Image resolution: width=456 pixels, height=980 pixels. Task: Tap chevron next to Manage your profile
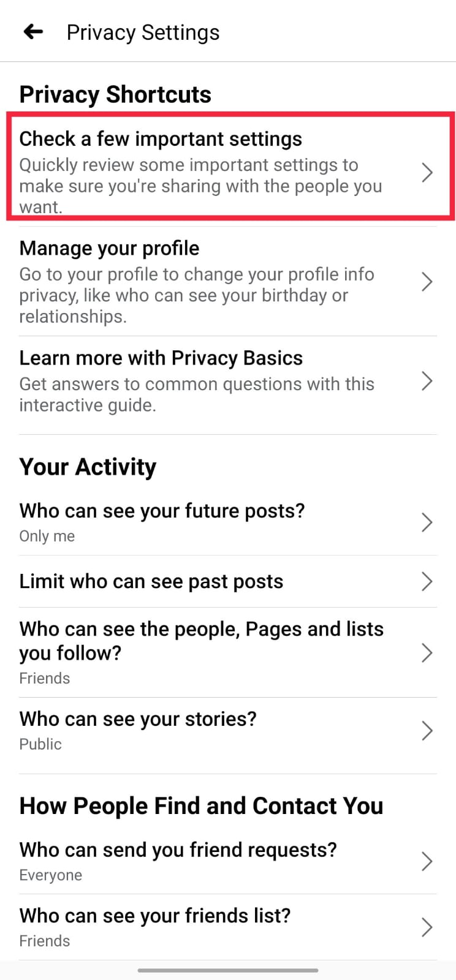(427, 282)
